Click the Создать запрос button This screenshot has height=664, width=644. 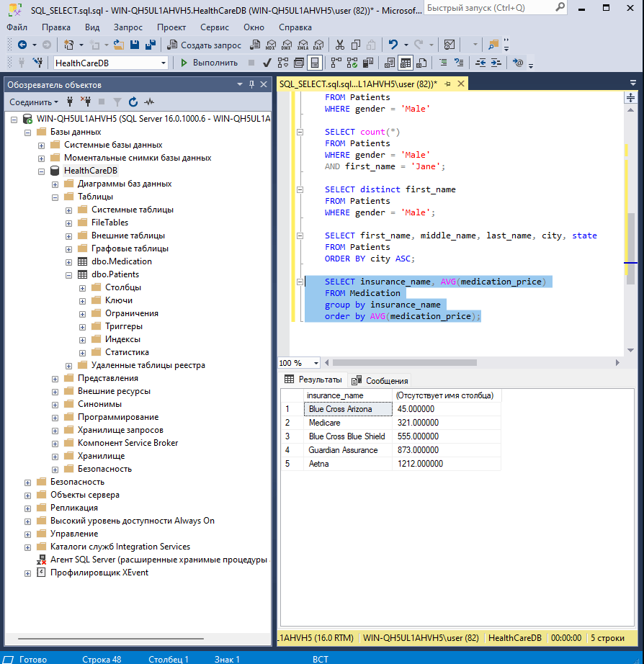point(204,45)
